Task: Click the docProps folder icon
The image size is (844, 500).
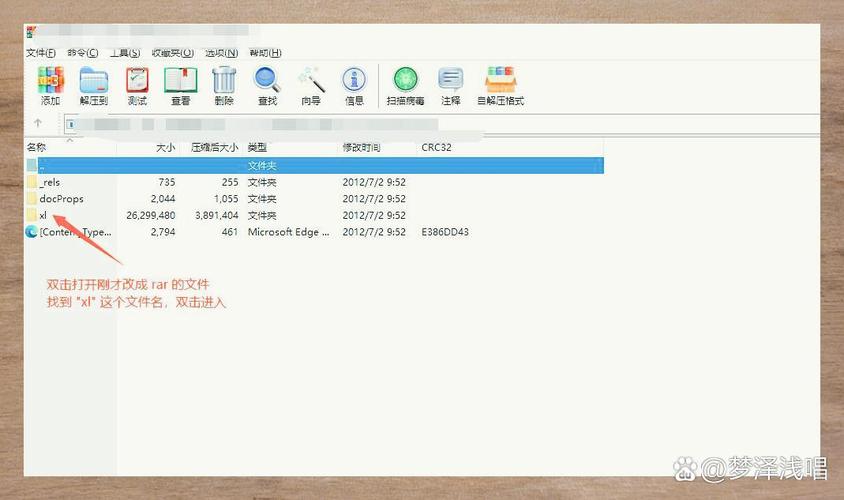Action: point(32,199)
